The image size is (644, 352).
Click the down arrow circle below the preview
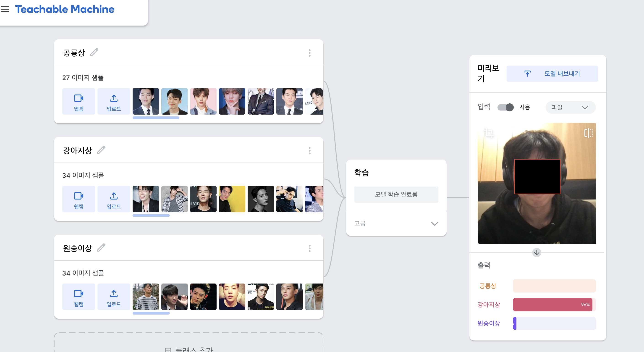click(x=537, y=252)
